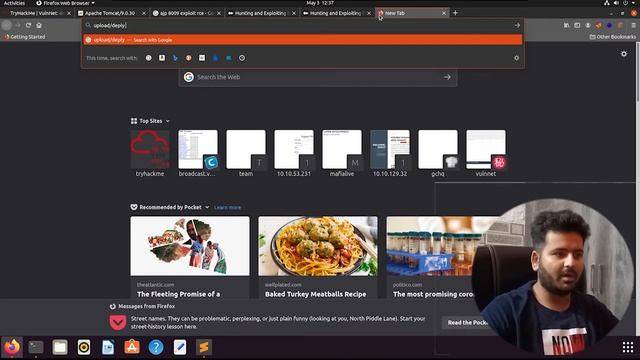Search in History via clock icon
Screen dimensions: 640x360
[x=242, y=58]
